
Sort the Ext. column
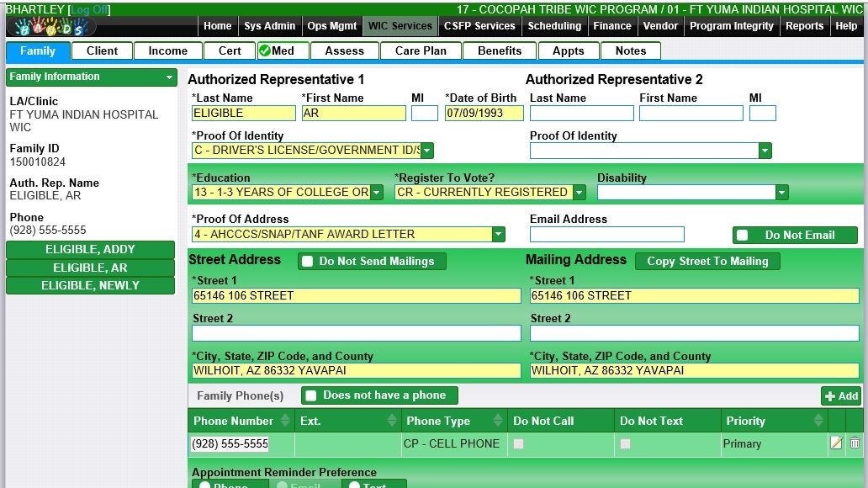click(x=391, y=421)
